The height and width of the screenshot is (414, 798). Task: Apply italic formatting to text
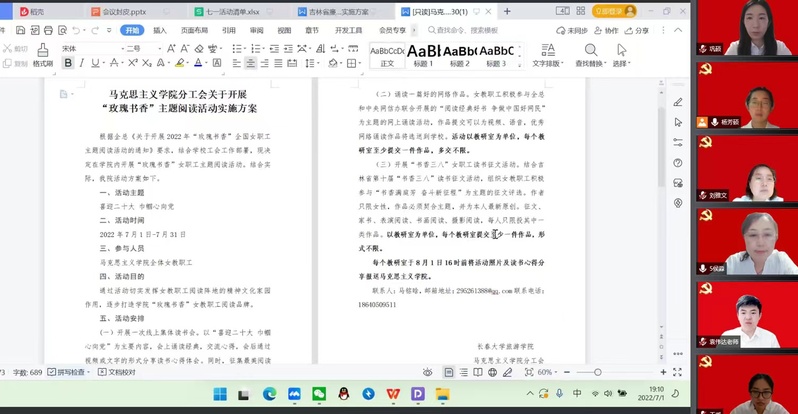click(x=82, y=63)
